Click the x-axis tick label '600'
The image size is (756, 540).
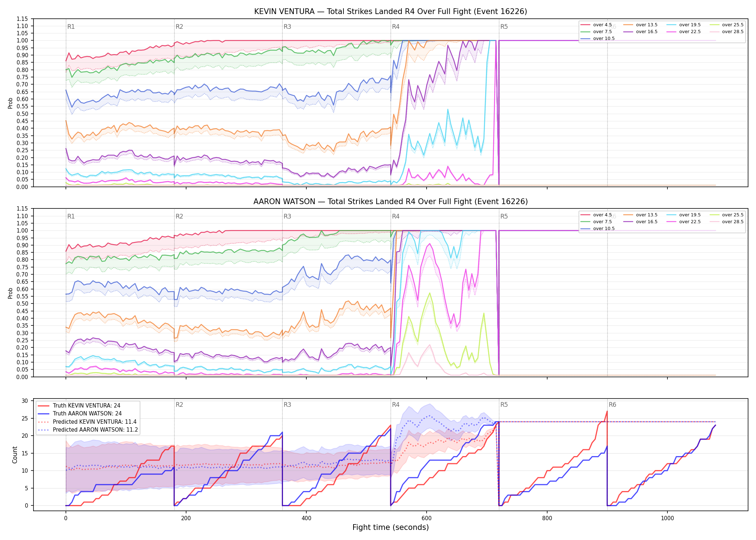[427, 518]
